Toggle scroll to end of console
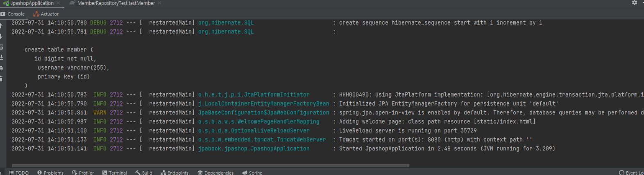644x175 pixels. pos(2,57)
